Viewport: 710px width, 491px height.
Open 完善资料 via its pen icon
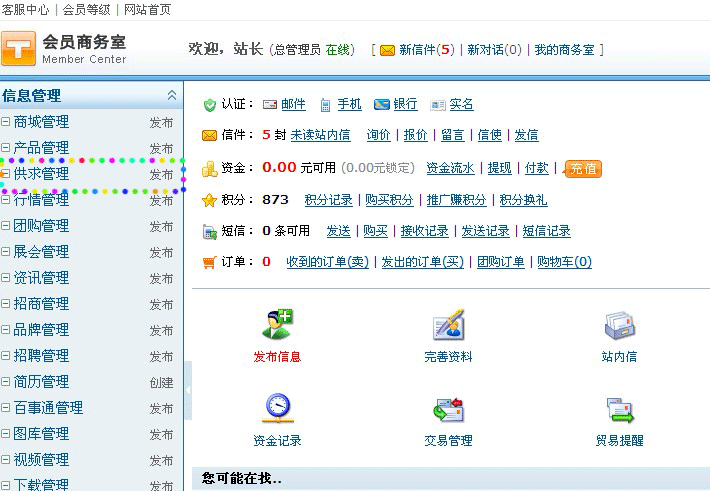448,324
